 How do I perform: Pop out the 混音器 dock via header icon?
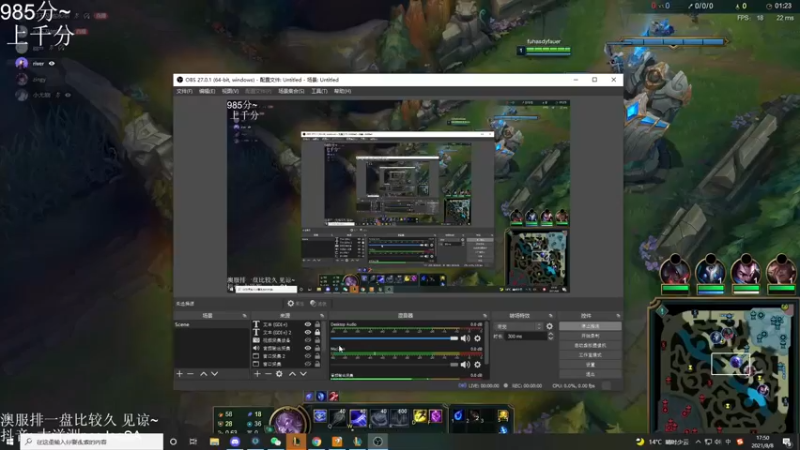(x=485, y=316)
